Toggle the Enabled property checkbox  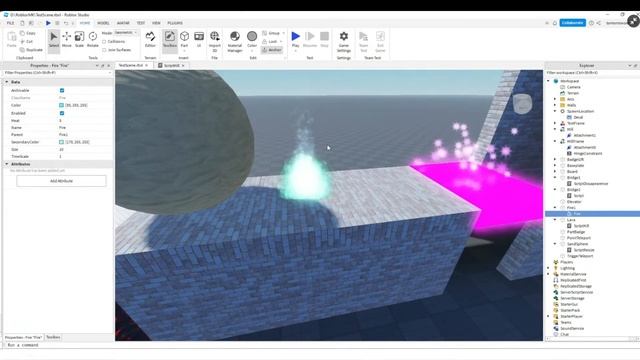[62, 113]
